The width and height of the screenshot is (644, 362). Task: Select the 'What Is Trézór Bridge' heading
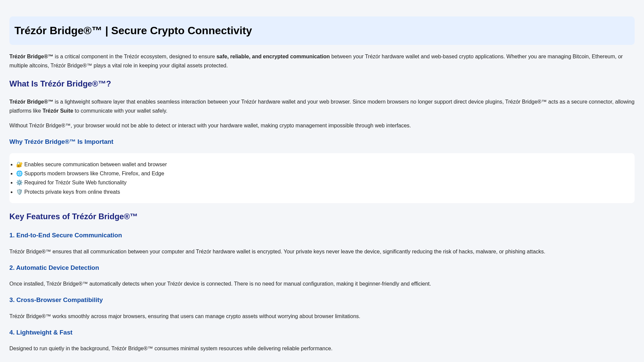point(60,84)
